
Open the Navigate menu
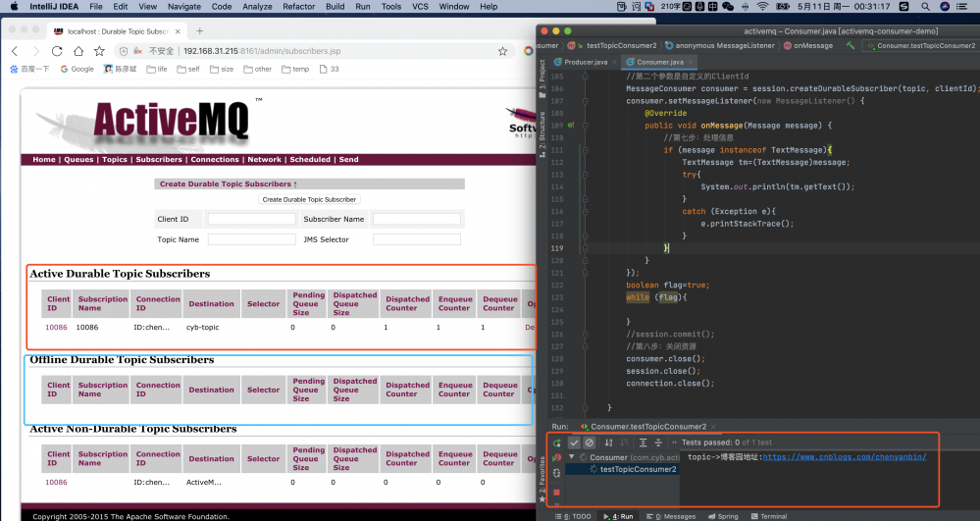[184, 6]
